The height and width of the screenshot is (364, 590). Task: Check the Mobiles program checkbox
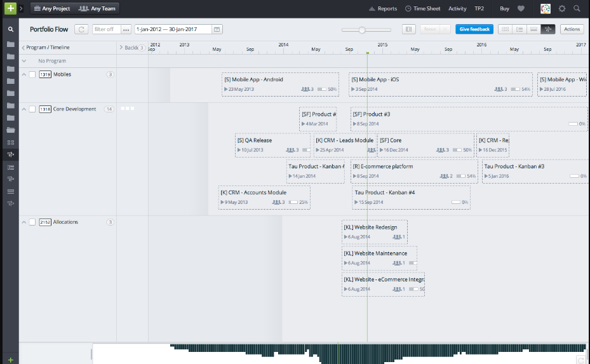tap(32, 75)
